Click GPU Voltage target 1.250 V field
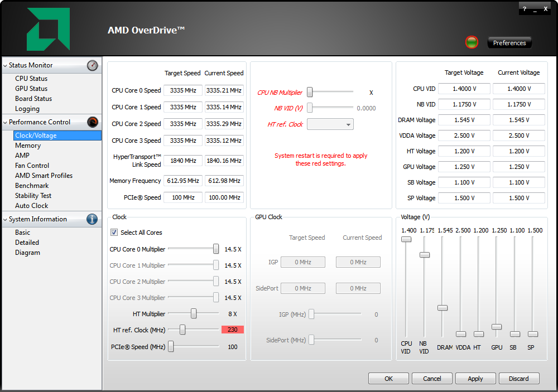This screenshot has width=558, height=392. [x=464, y=167]
